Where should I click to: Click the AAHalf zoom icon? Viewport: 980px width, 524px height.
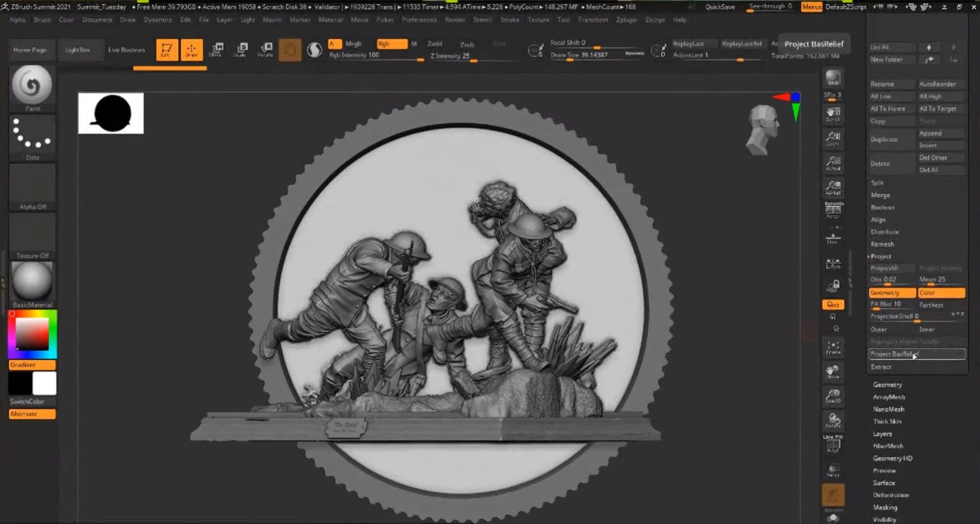[x=833, y=187]
